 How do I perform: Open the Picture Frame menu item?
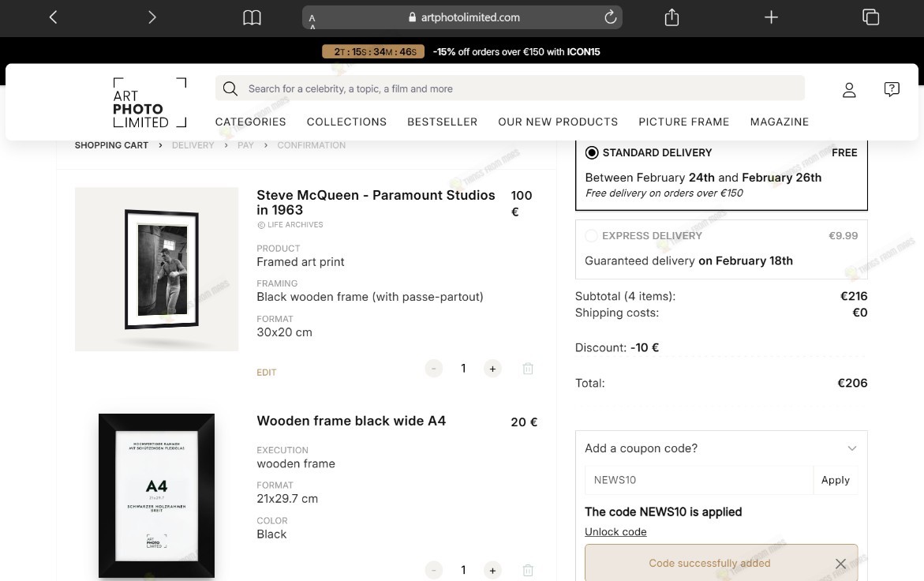(684, 122)
